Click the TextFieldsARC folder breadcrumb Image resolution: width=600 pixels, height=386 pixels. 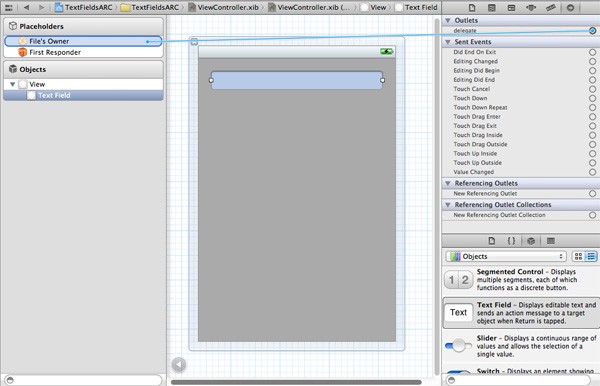coord(150,7)
